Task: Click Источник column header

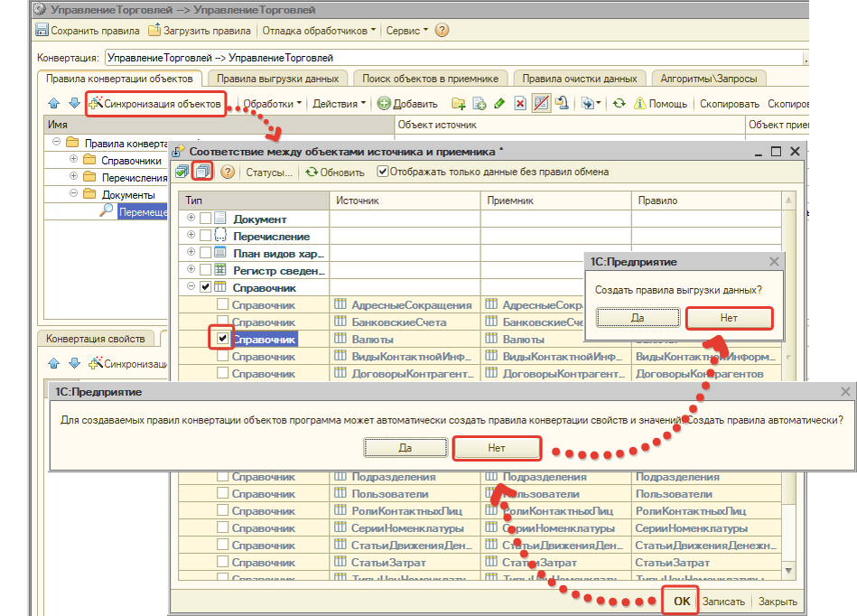Action: (405, 201)
